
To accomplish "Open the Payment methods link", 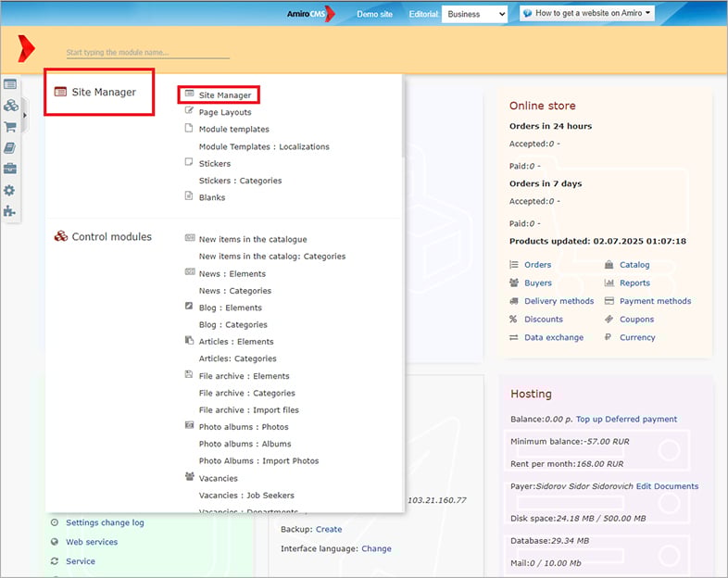I will [655, 301].
